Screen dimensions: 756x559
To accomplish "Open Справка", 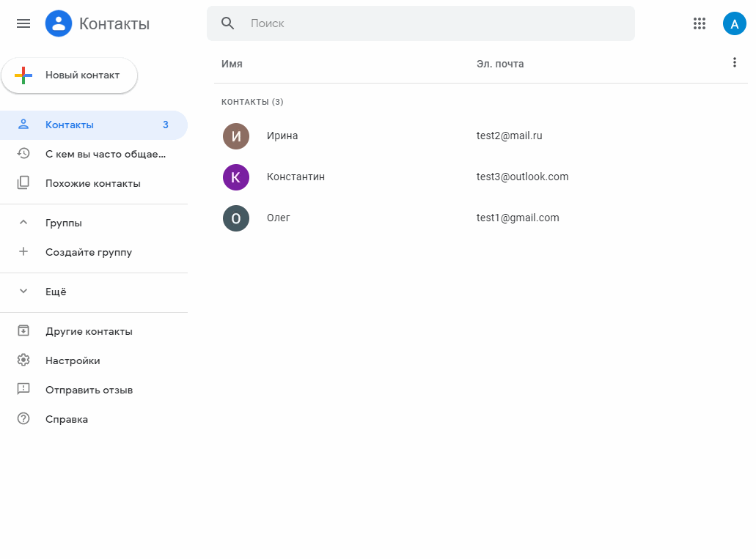I will (x=94, y=419).
